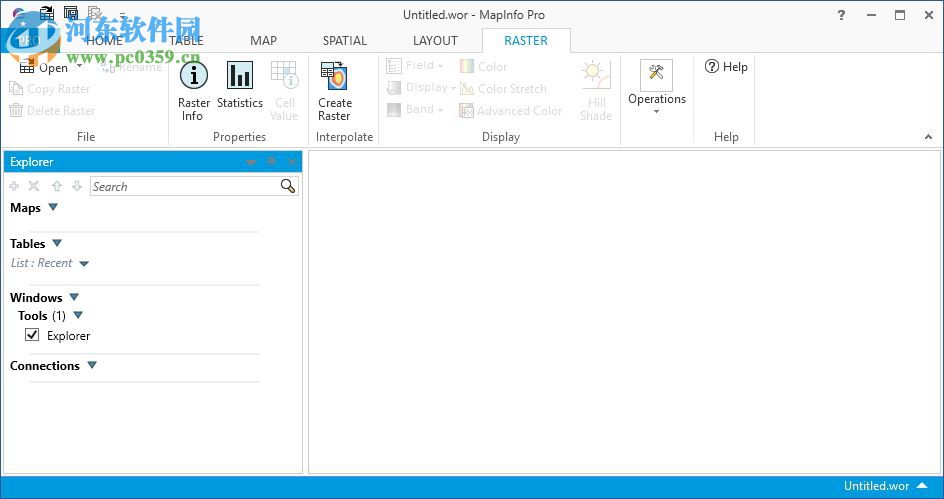This screenshot has width=944, height=499.
Task: Click the Rename raster command
Action: pyautogui.click(x=132, y=67)
